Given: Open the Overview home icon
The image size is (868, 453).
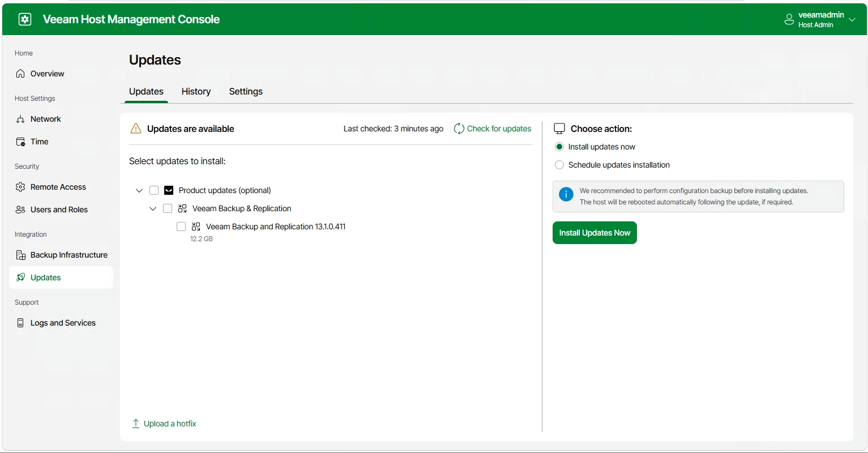Looking at the screenshot, I should tap(20, 74).
